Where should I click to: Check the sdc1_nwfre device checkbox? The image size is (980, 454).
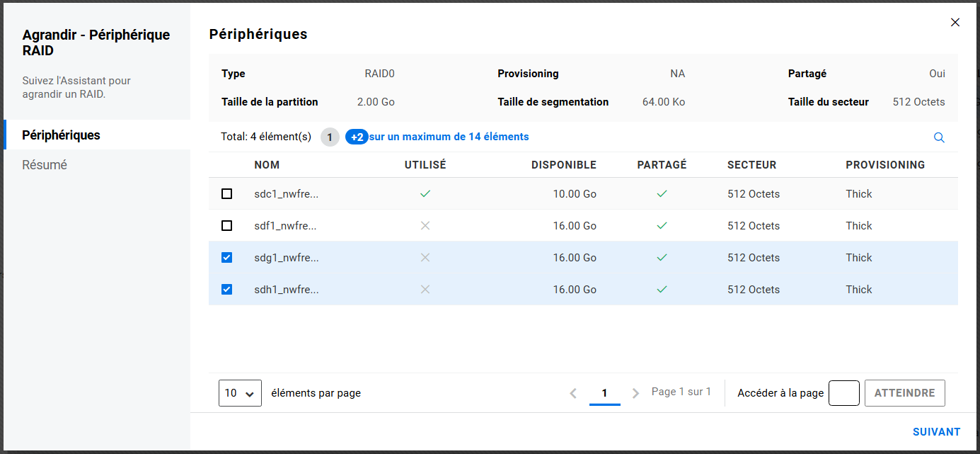226,194
